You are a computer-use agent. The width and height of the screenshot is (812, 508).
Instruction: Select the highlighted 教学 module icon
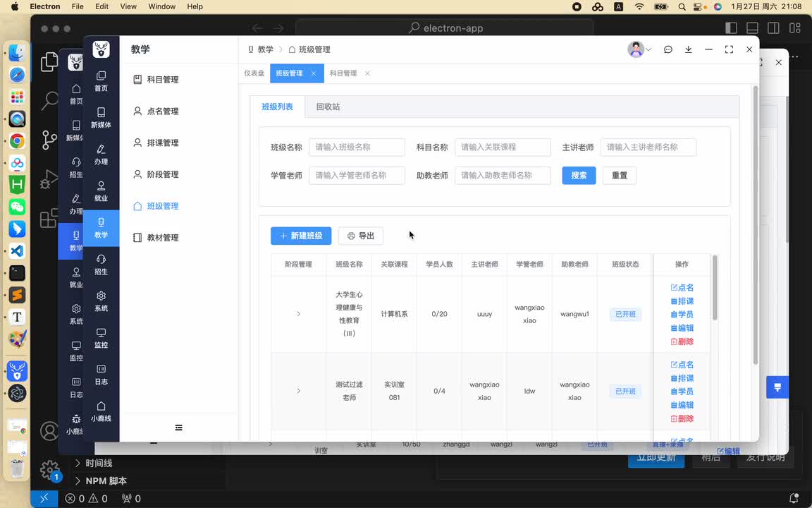[x=101, y=228]
